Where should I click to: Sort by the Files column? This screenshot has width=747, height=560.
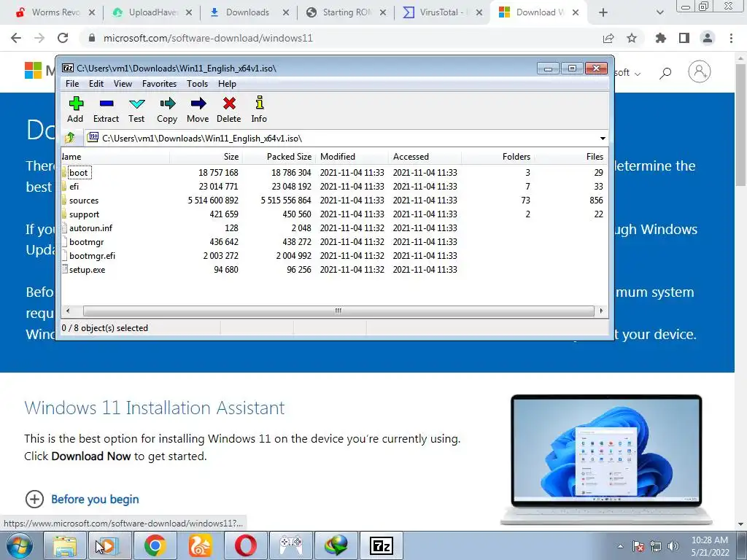coord(570,157)
